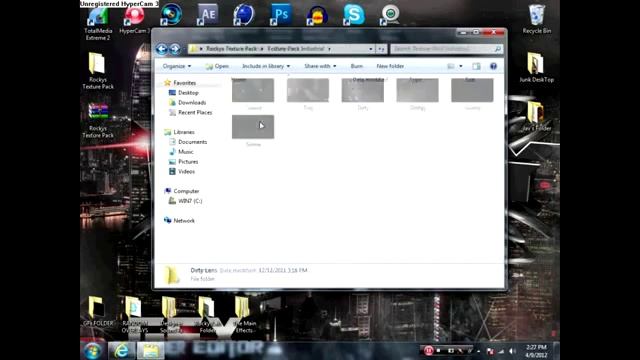Open the Rockys Texture Pack desktop folder
Viewport: 640px width, 360px height.
pos(98,71)
